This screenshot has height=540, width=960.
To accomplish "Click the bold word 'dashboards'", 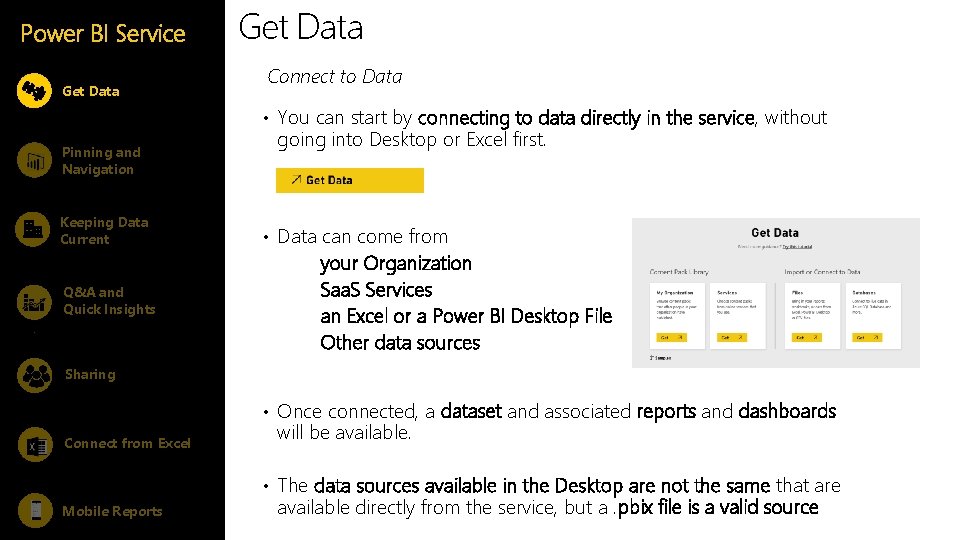I will point(787,411).
